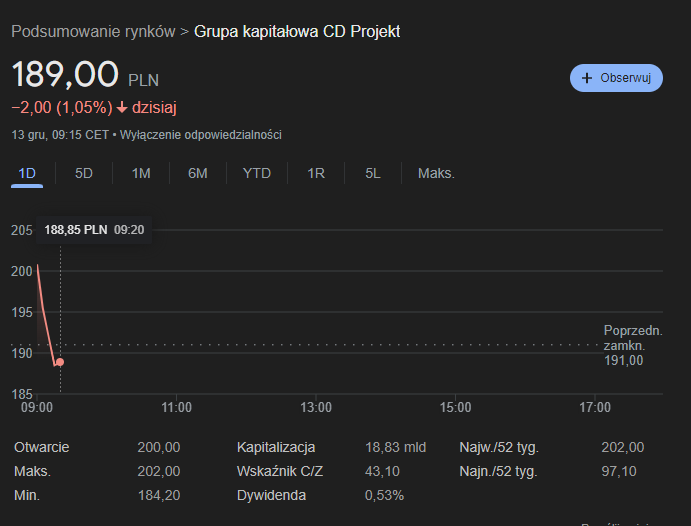
Task: Click the 188,85 PLN chart tooltip
Action: (x=94, y=229)
